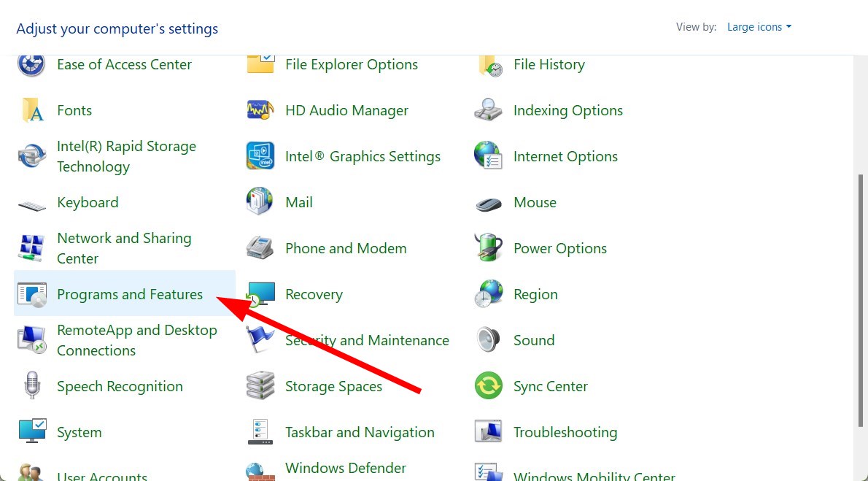Open Taskbar and Navigation settings
Screen dimensions: 868x481
[360, 432]
